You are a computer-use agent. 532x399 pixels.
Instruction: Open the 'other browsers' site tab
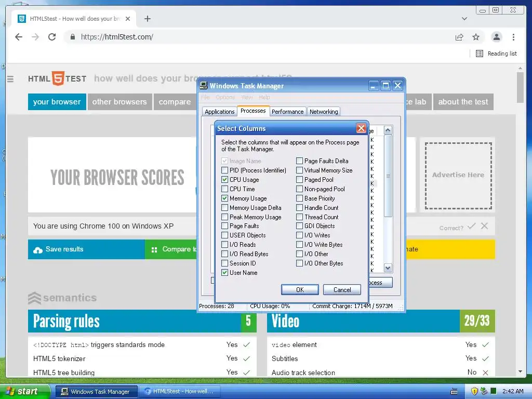click(x=119, y=102)
